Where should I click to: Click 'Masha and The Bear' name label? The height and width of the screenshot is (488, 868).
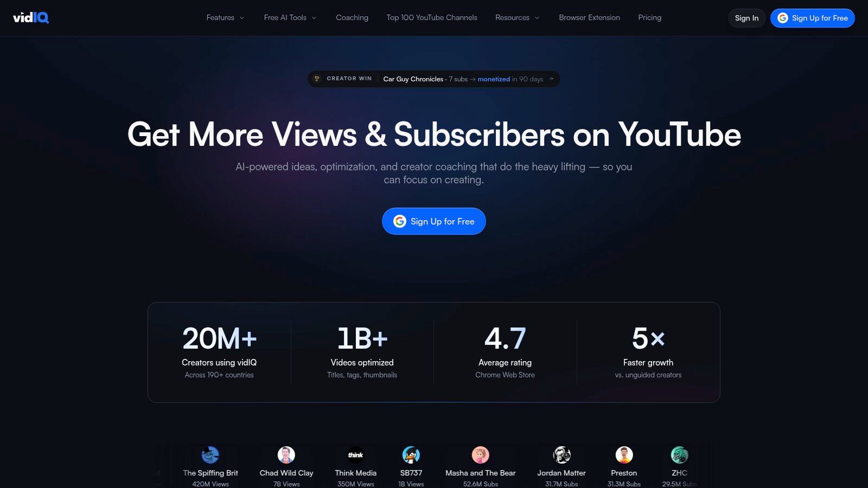coord(481,473)
